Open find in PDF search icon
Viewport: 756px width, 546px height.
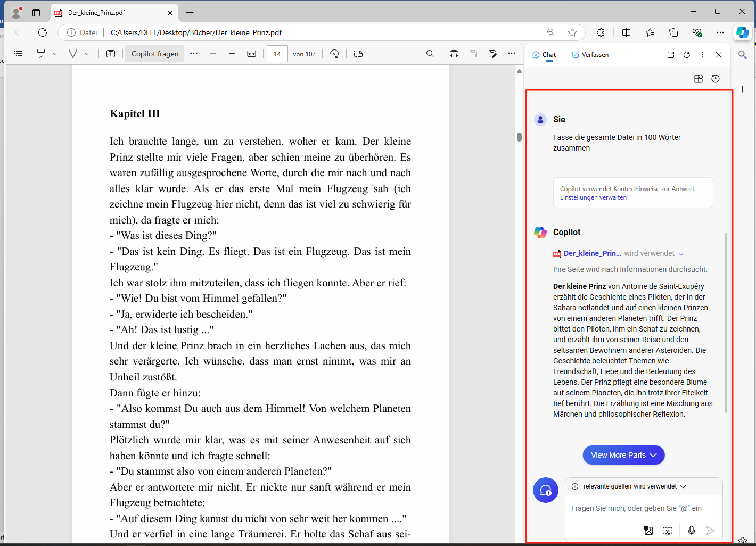pyautogui.click(x=430, y=54)
